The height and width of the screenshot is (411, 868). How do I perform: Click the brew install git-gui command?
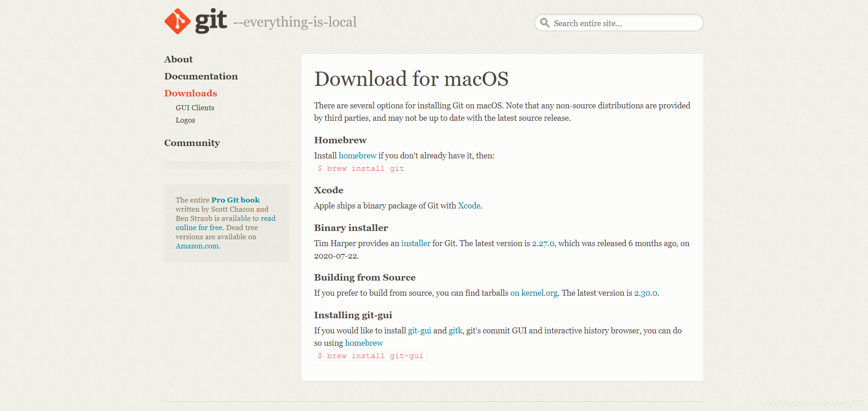(371, 356)
